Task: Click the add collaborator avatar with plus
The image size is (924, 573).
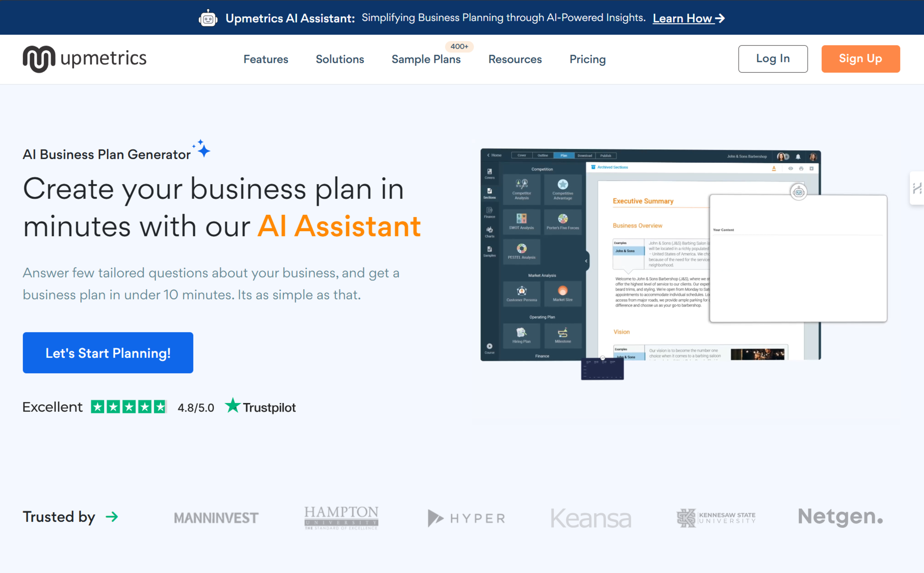Action: [783, 156]
